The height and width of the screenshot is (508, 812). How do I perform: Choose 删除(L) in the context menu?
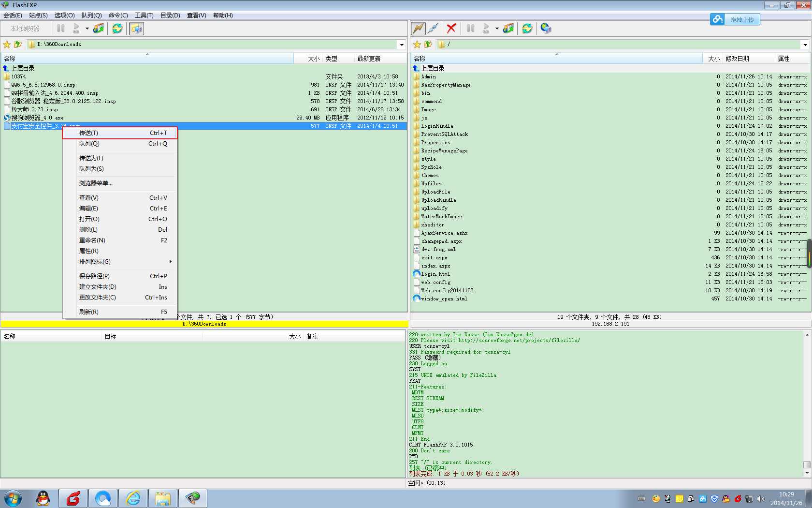coord(120,230)
